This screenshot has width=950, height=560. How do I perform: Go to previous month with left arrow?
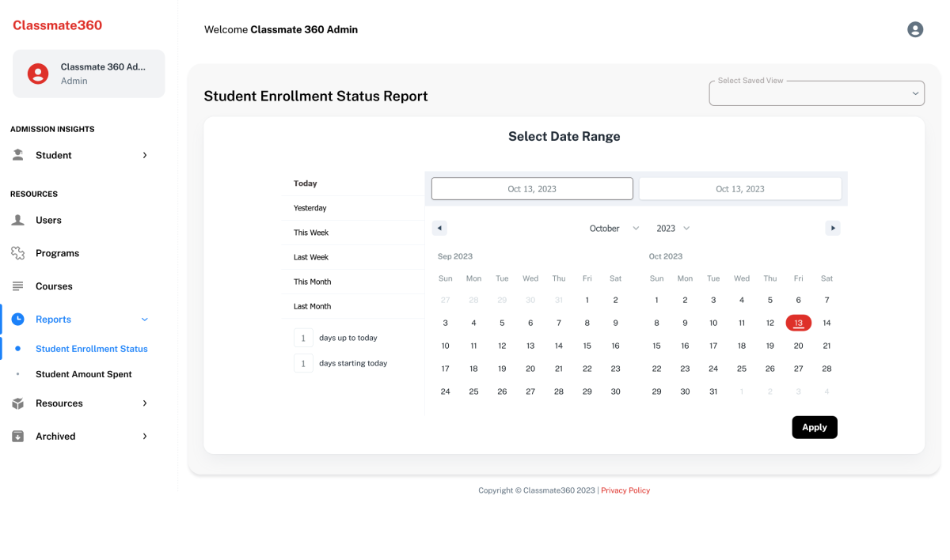(440, 228)
